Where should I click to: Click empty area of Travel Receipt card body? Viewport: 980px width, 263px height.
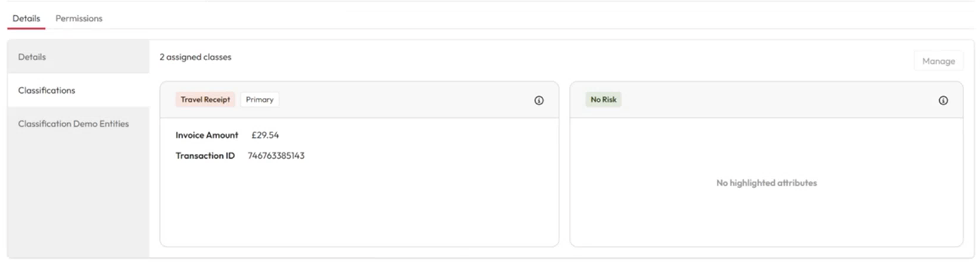pyautogui.click(x=359, y=206)
